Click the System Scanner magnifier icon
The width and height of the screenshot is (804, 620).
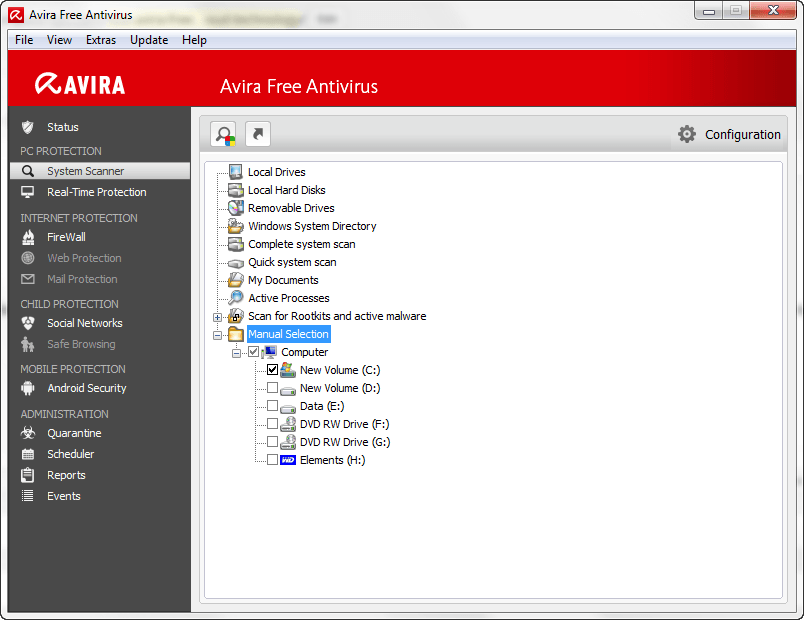pos(28,171)
